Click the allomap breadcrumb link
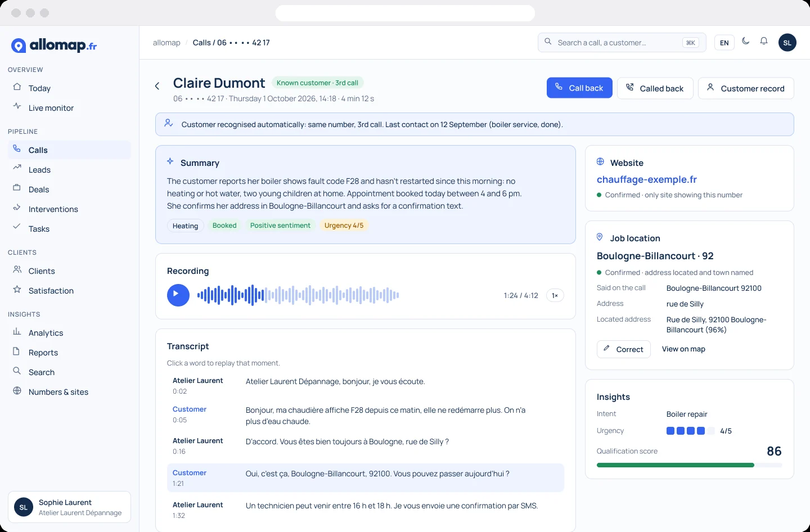The height and width of the screenshot is (532, 810). pos(166,43)
